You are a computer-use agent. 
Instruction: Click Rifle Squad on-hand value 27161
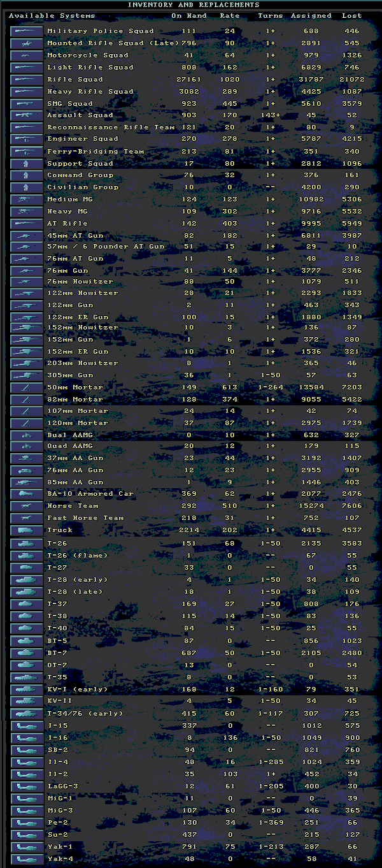pyautogui.click(x=188, y=79)
